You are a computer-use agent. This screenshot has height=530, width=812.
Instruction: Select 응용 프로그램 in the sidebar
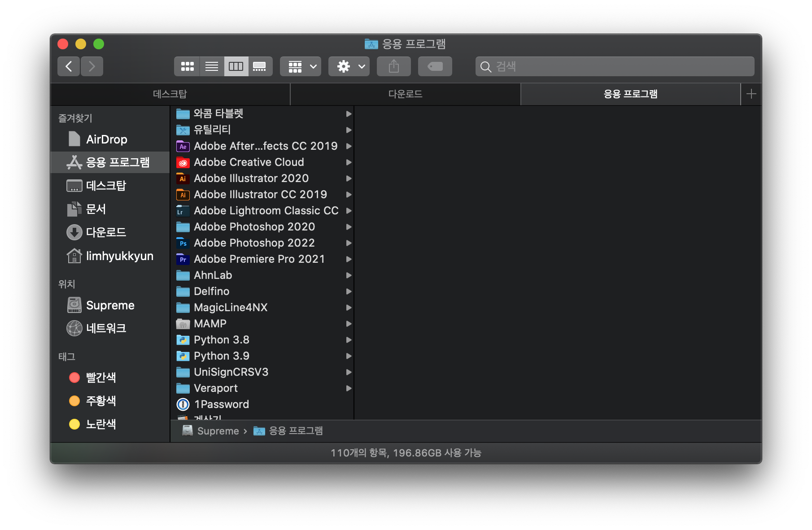pos(110,162)
